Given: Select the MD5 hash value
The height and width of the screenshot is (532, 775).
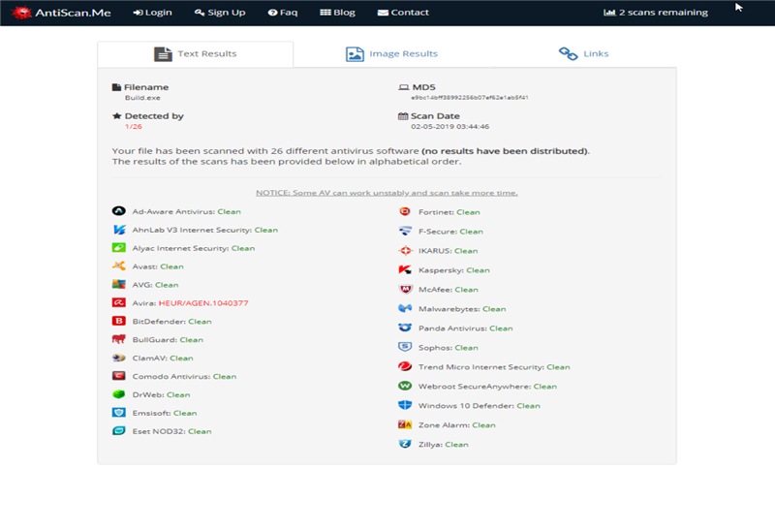Looking at the screenshot, I should click(x=470, y=98).
